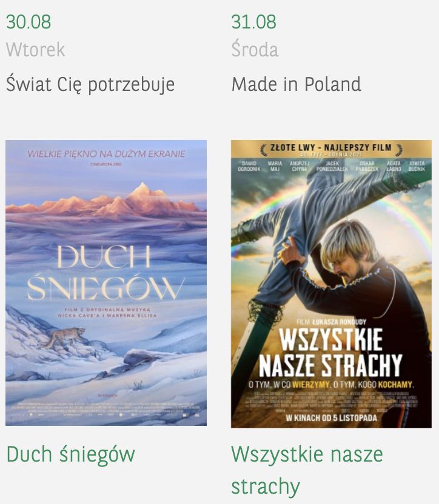Screen dimensions: 439x504
Task: Click the Wtorek day label
Action: [x=35, y=50]
